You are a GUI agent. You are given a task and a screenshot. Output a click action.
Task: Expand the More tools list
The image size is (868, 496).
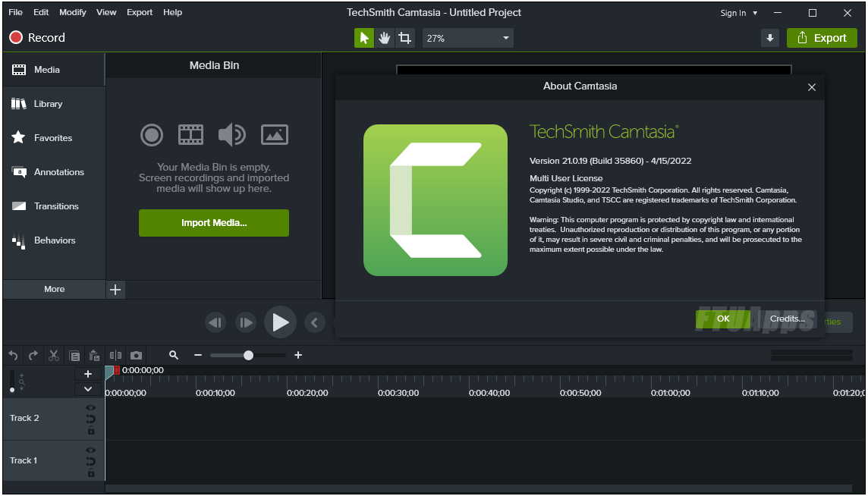click(55, 289)
